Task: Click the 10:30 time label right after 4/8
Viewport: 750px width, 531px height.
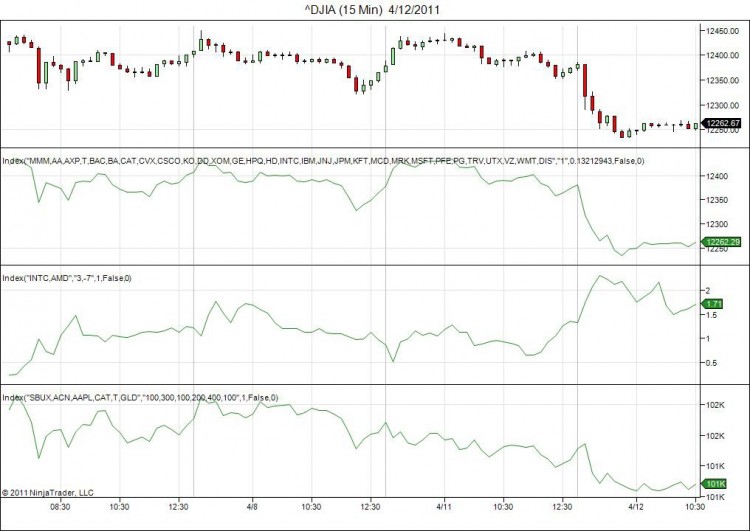Action: [x=311, y=507]
